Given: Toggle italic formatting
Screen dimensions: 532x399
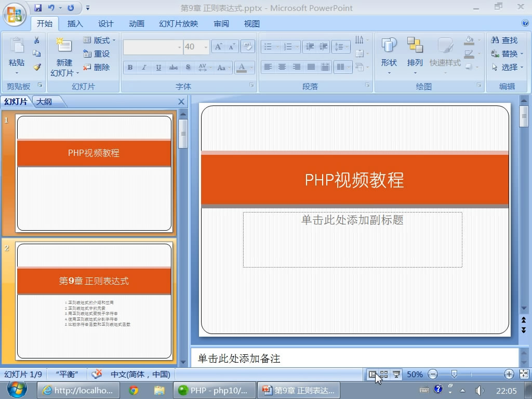Looking at the screenshot, I should pyautogui.click(x=144, y=68).
